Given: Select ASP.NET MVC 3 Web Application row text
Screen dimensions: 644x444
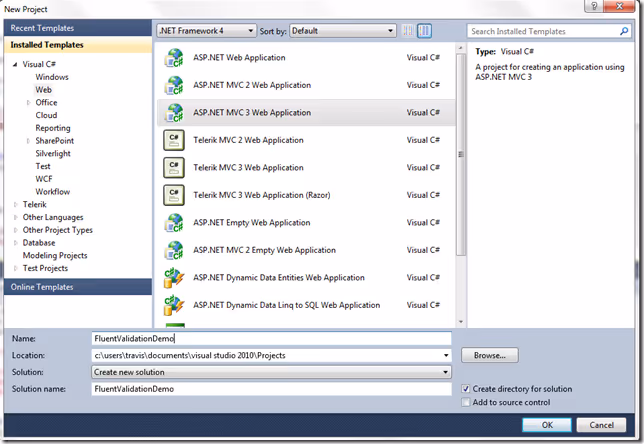Looking at the screenshot, I should (252, 113).
